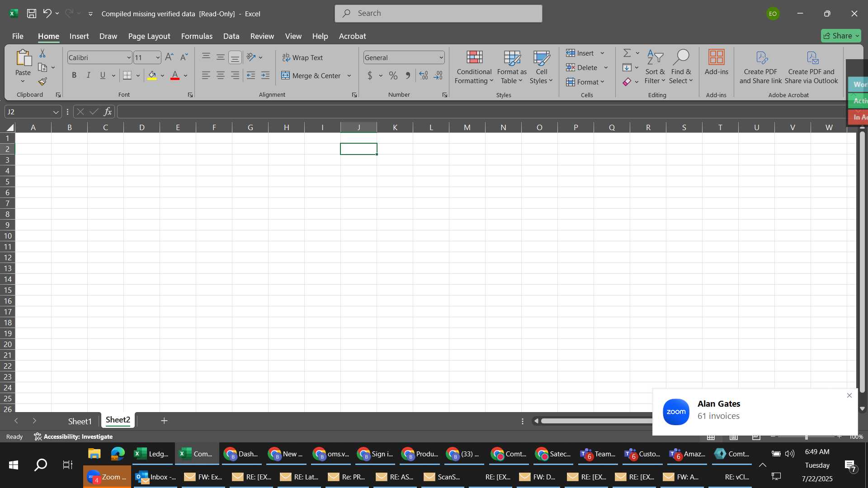Select the Format Painter brush
The image size is (868, 488).
tap(42, 82)
